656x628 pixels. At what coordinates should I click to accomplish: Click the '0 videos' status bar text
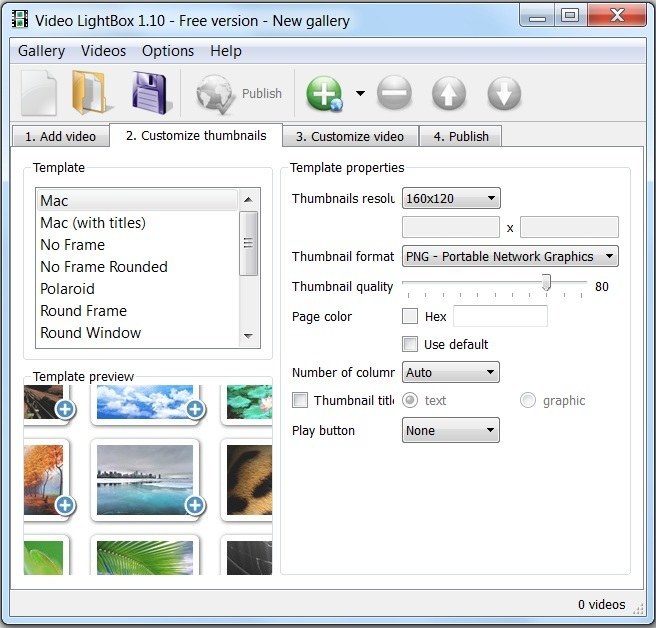(602, 604)
